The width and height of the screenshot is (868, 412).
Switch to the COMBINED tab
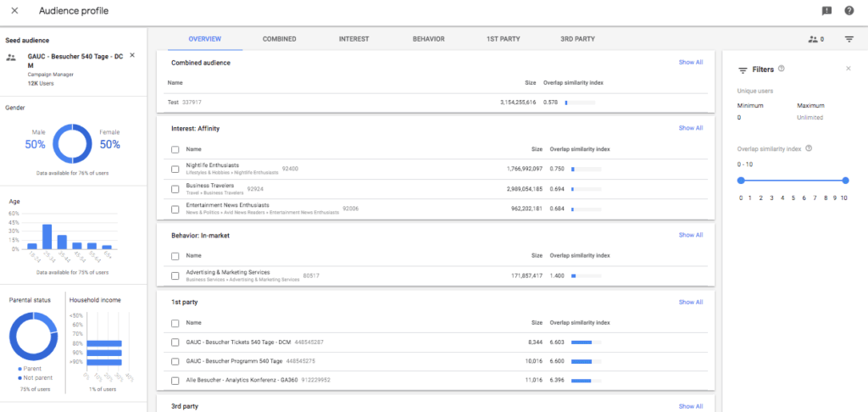pyautogui.click(x=279, y=39)
